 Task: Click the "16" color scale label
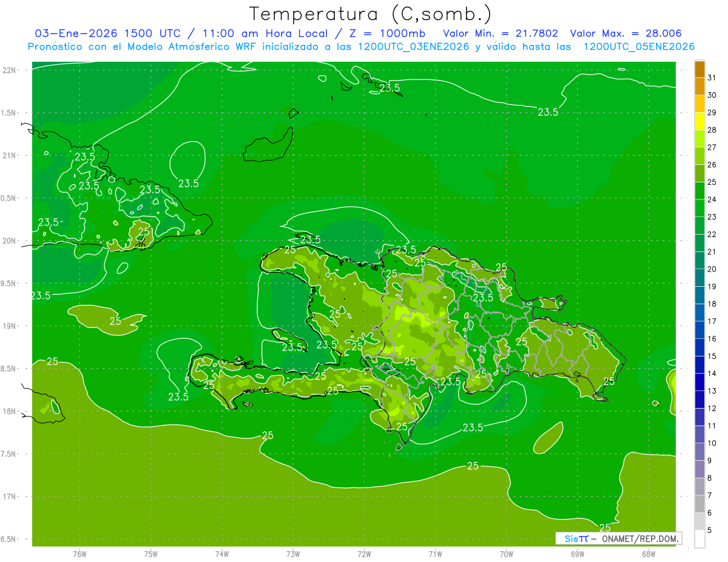pyautogui.click(x=712, y=339)
